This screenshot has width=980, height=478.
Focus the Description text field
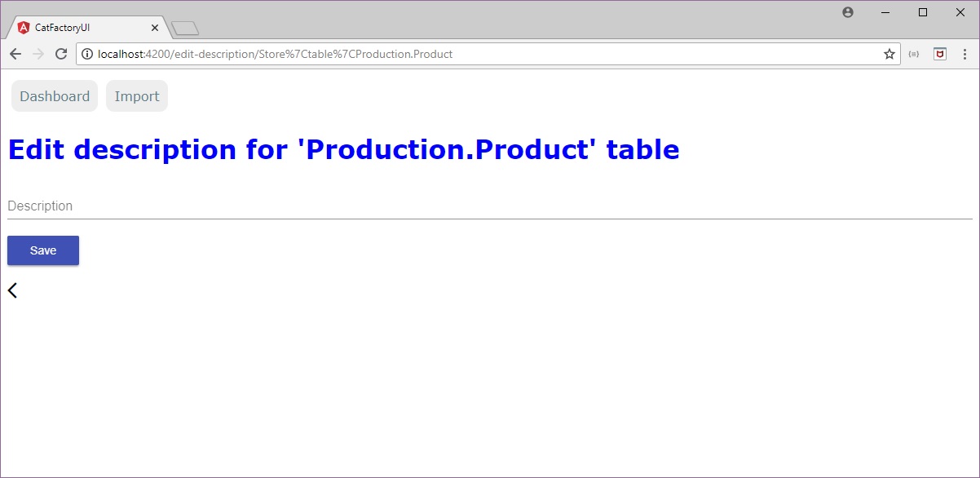click(x=490, y=206)
